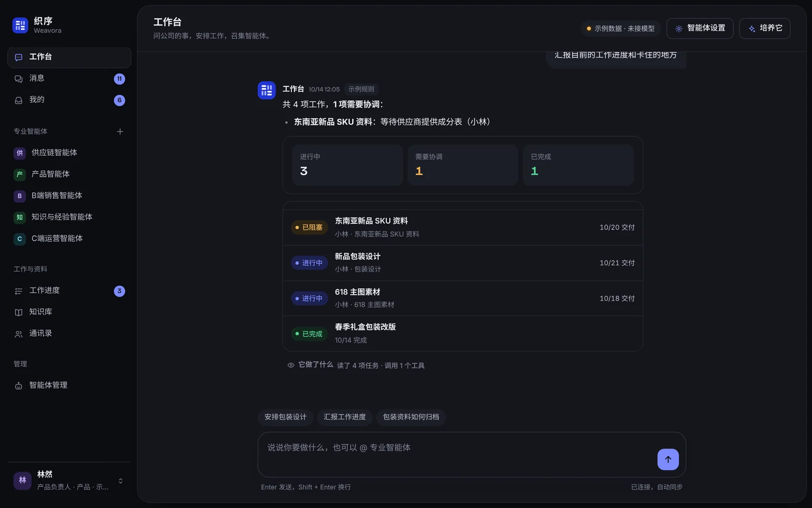Screen dimensions: 812x508
Task: Click the 林然 user avatar
Action: pyautogui.click(x=22, y=480)
